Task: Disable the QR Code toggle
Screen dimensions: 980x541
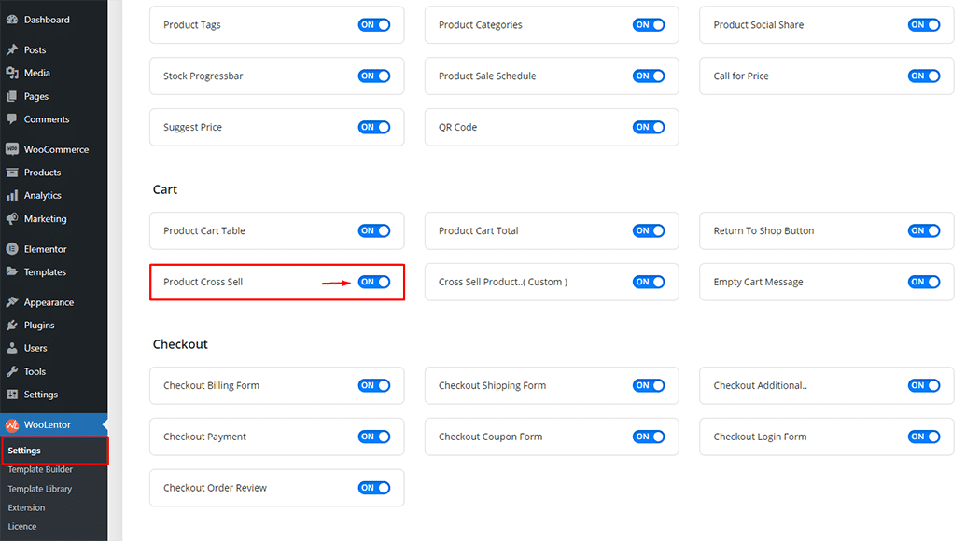Action: tap(649, 127)
